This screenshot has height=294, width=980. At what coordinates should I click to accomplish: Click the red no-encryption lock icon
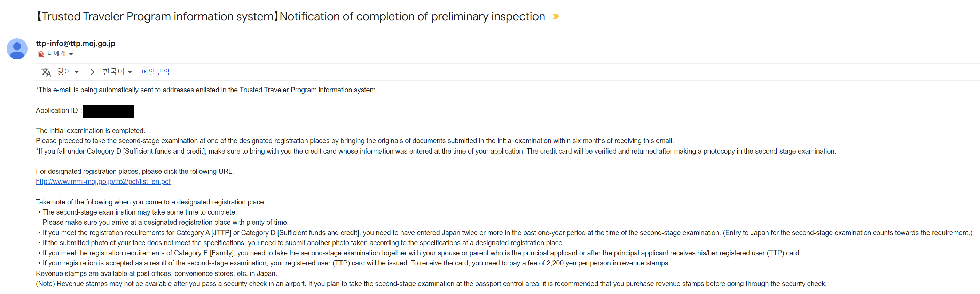[41, 54]
